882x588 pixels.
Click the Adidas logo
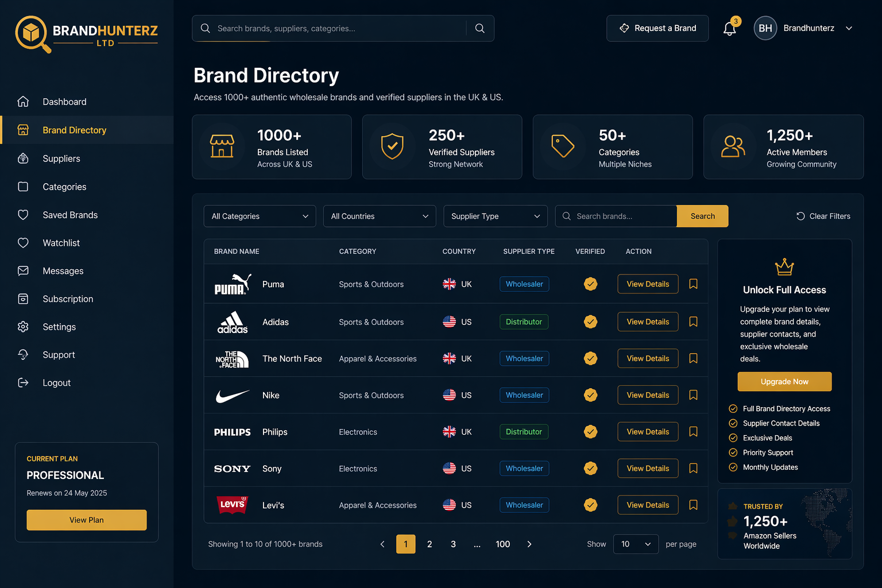click(233, 322)
